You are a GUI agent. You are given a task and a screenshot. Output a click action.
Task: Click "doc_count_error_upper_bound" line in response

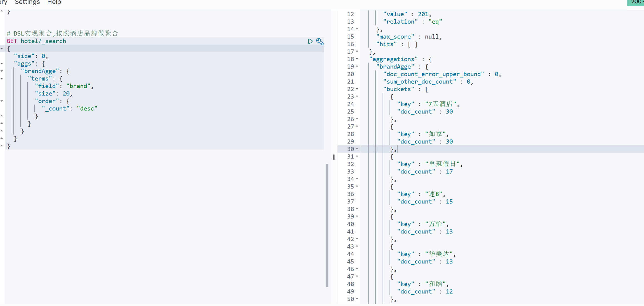(442, 74)
